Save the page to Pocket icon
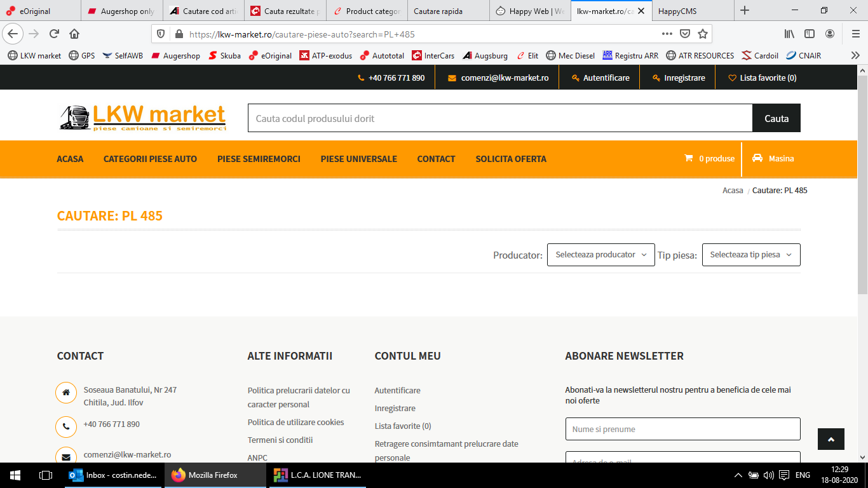 point(685,34)
